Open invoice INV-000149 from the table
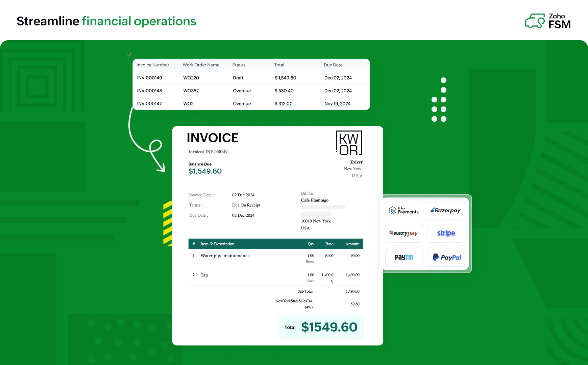This screenshot has width=588, height=365. [x=149, y=78]
